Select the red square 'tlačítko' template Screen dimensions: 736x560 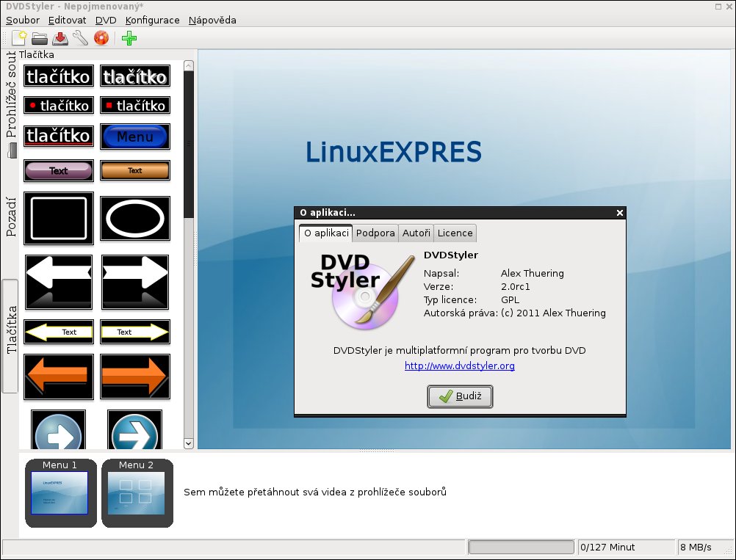click(x=135, y=106)
